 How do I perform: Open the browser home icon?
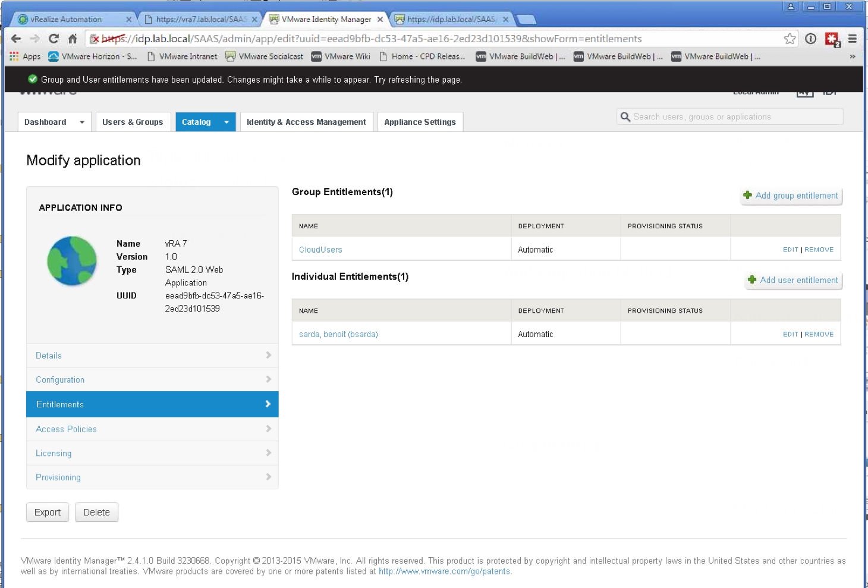click(x=73, y=39)
